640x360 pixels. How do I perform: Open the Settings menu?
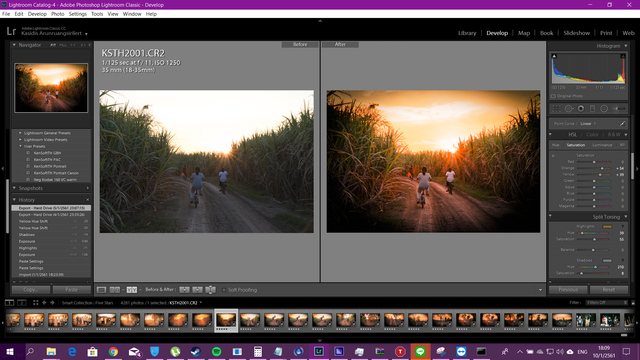coord(78,14)
